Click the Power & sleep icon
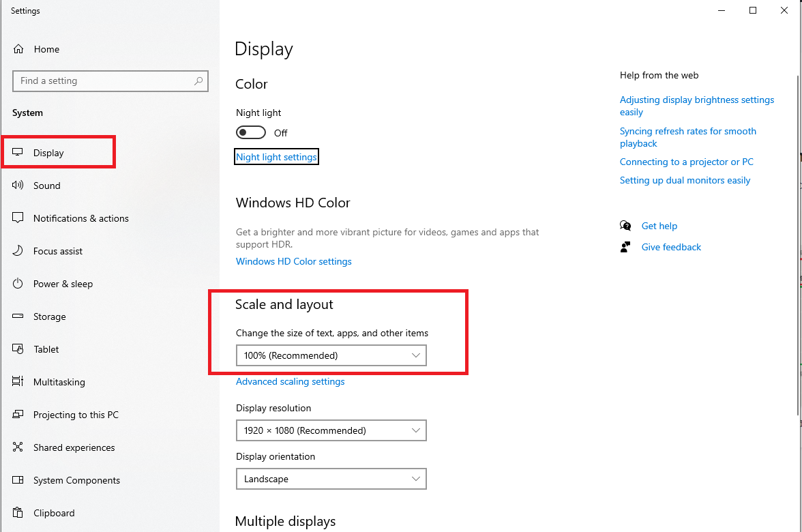 (18, 284)
